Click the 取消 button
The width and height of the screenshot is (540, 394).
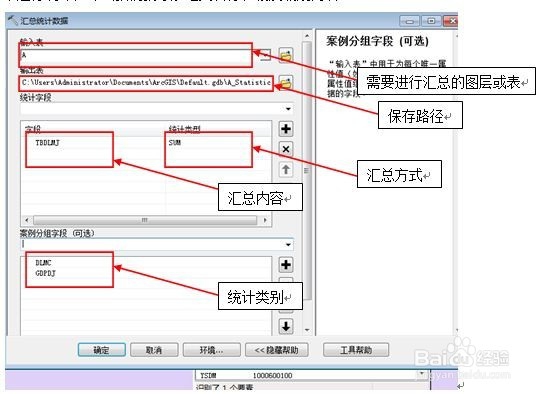click(x=154, y=350)
